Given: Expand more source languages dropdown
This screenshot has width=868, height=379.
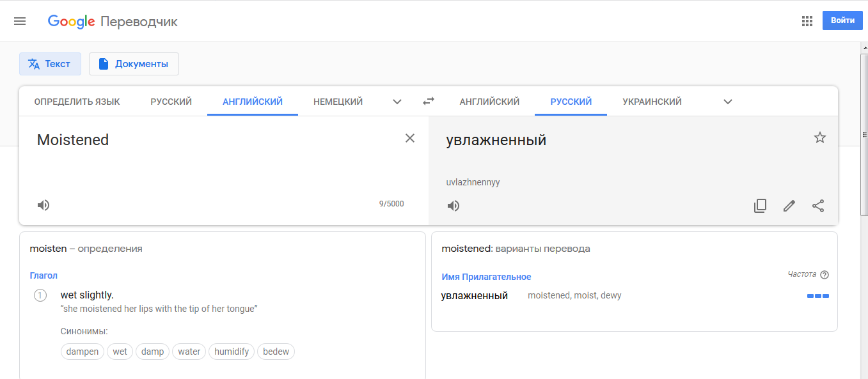Looking at the screenshot, I should 397,102.
